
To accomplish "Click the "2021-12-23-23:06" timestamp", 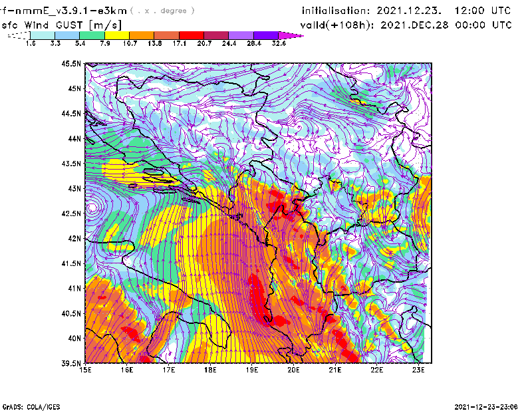I will coord(486,407).
